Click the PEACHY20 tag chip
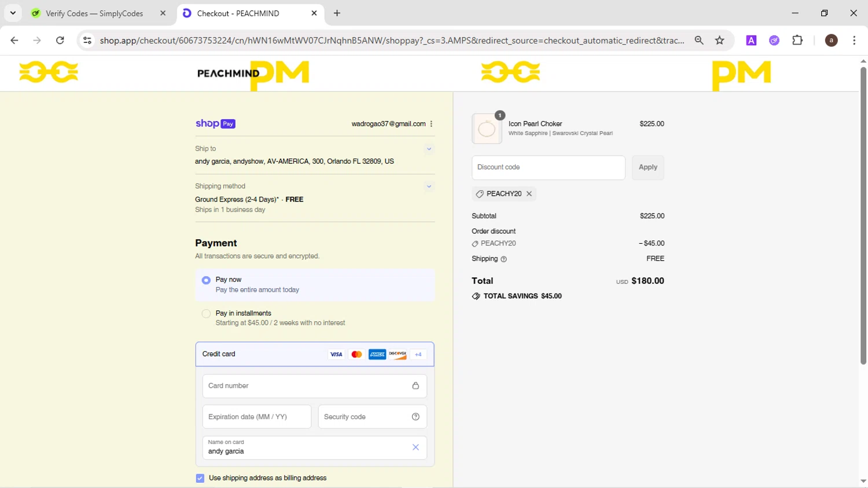The width and height of the screenshot is (868, 488). [x=504, y=194]
